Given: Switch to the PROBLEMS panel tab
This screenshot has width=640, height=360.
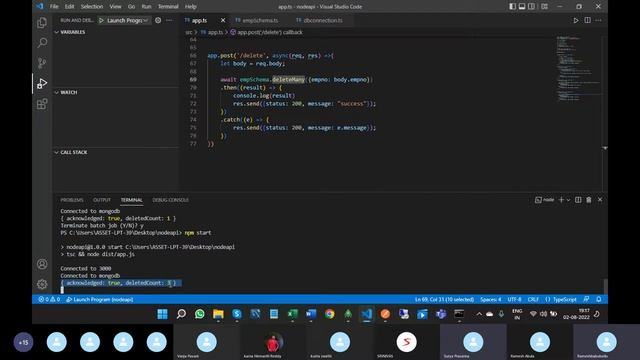Looking at the screenshot, I should [x=72, y=200].
